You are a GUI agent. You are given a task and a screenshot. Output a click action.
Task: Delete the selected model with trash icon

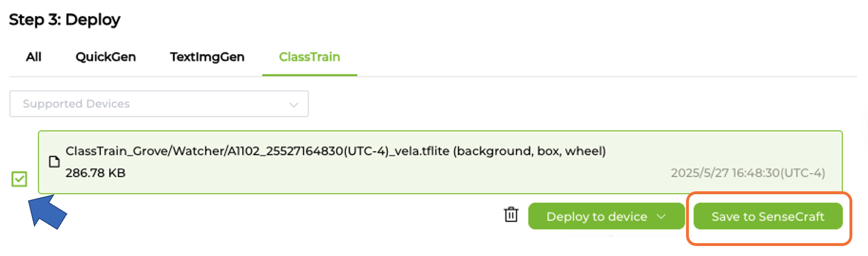(x=511, y=215)
